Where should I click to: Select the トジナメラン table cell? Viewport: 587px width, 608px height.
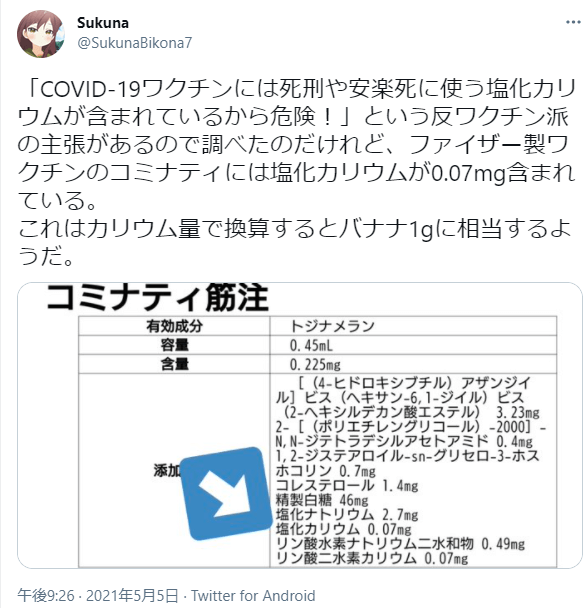[413, 326]
